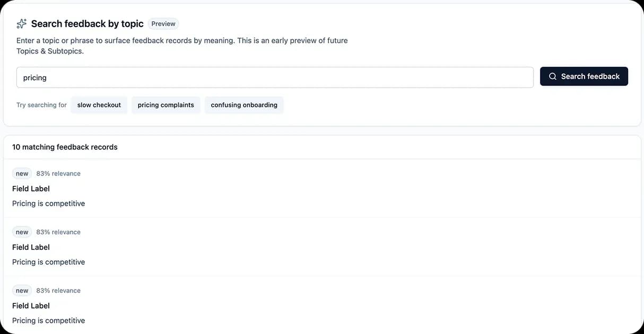Click the Search feedback by topic heading
The image size is (644, 334).
pyautogui.click(x=88, y=24)
